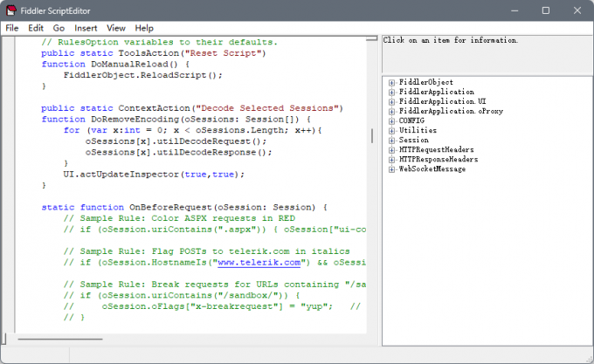
Task: Open the Insert menu
Action: (x=86, y=28)
